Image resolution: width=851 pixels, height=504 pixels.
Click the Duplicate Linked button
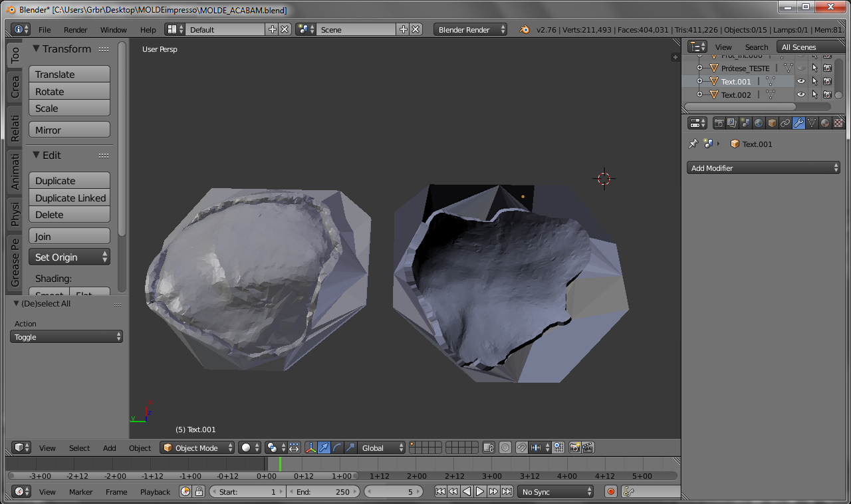pyautogui.click(x=69, y=198)
